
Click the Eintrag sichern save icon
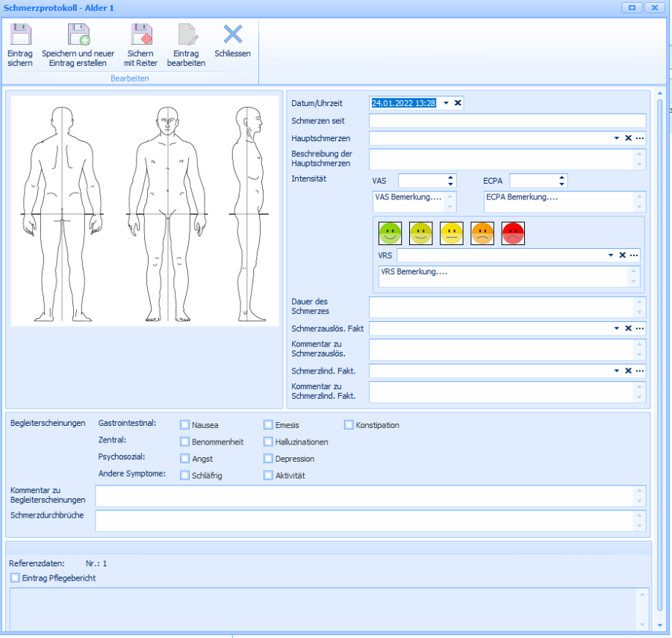(20, 35)
